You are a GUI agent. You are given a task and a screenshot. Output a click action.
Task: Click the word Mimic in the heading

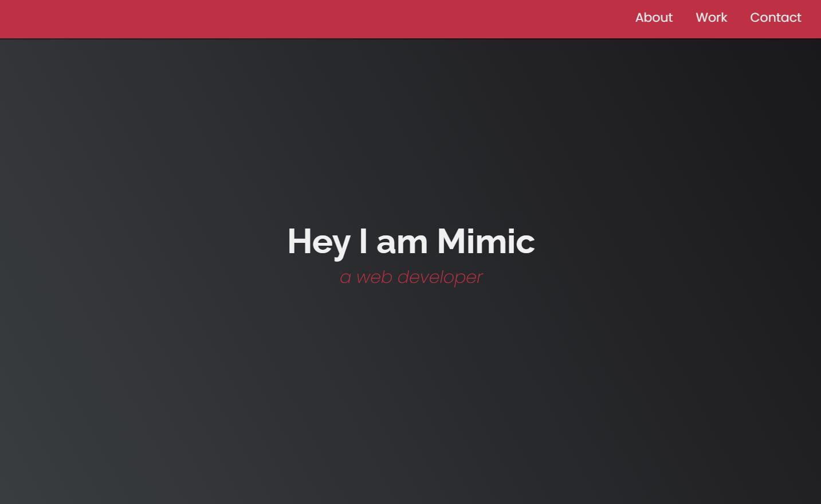(486, 241)
